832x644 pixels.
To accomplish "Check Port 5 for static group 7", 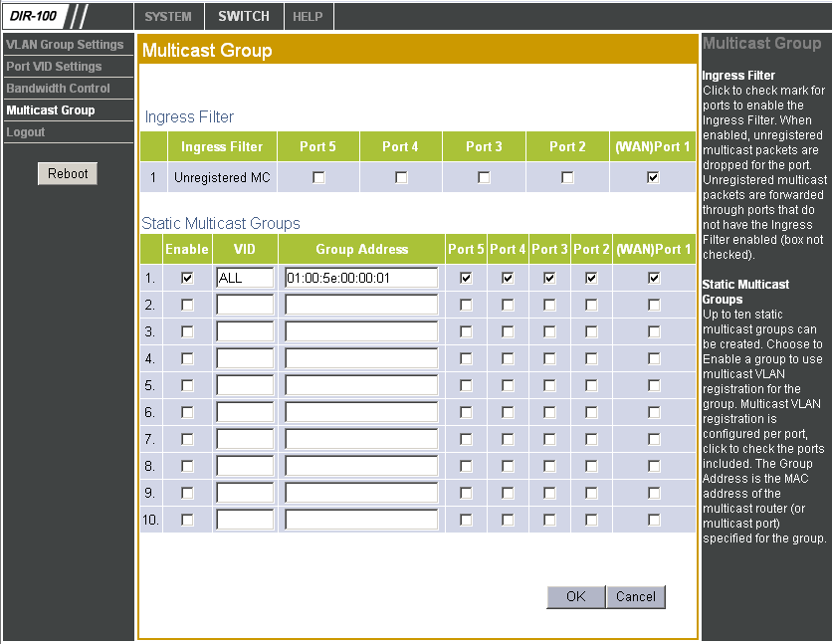I will (x=466, y=439).
